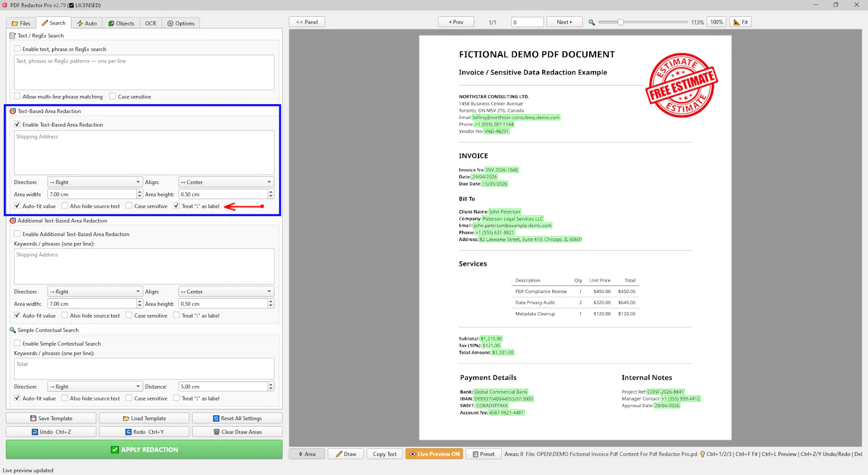Adjust Area height stepper in Text-Based Area Redaction

point(271,194)
